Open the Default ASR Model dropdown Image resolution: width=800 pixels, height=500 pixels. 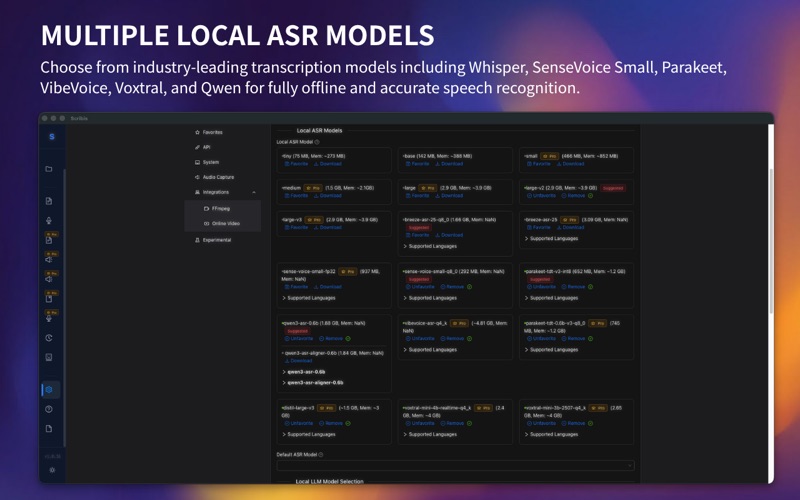pos(455,465)
